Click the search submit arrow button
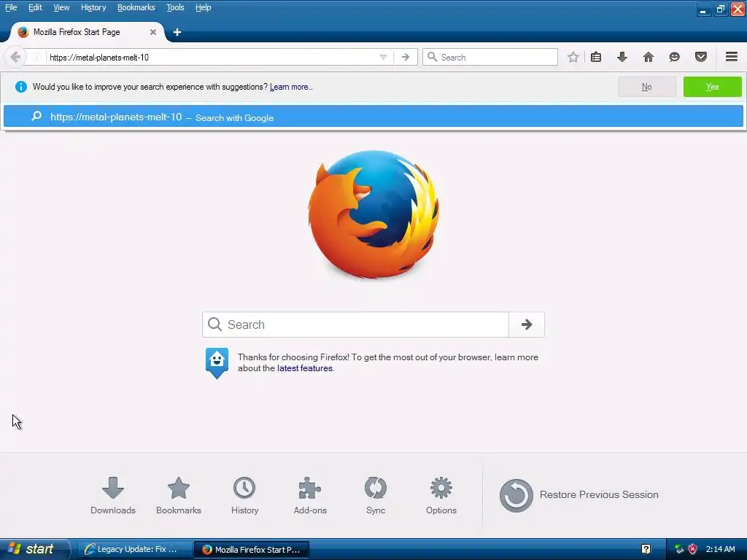Image resolution: width=747 pixels, height=560 pixels. click(527, 324)
